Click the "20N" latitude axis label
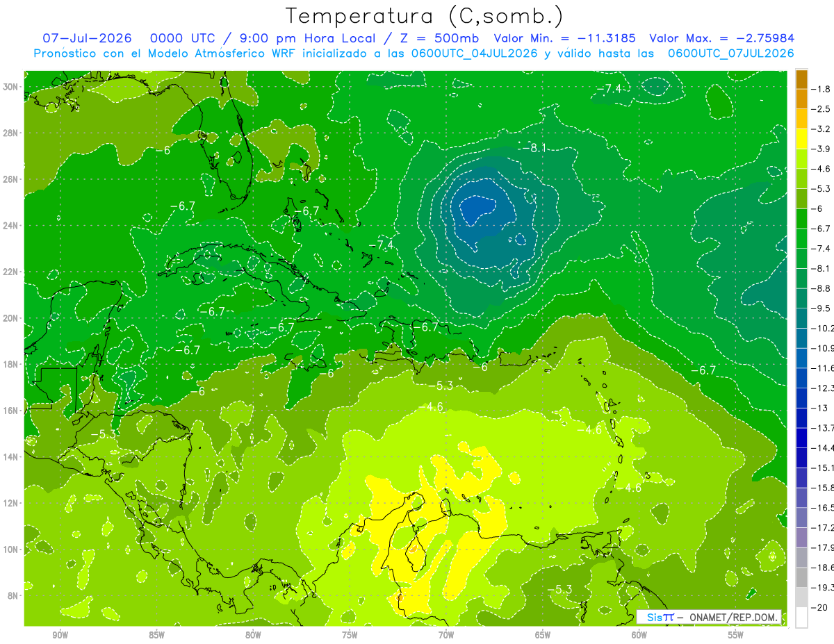 click(x=11, y=317)
